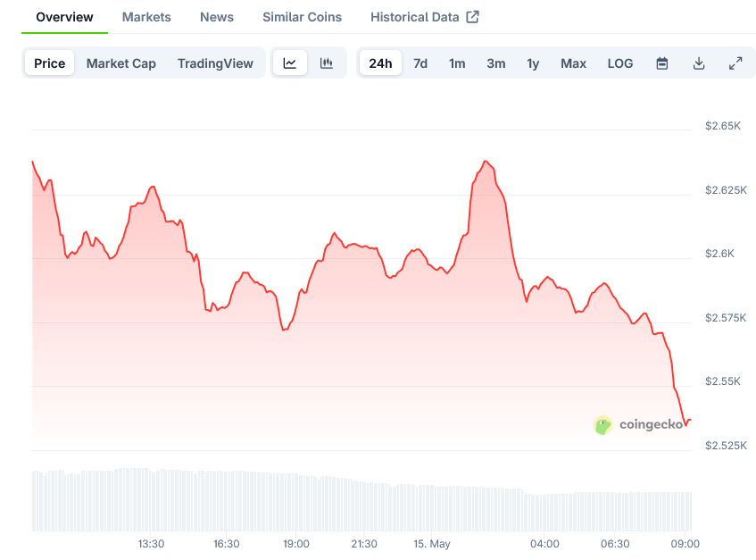Open the News tab
The width and height of the screenshot is (756, 560).
(216, 16)
